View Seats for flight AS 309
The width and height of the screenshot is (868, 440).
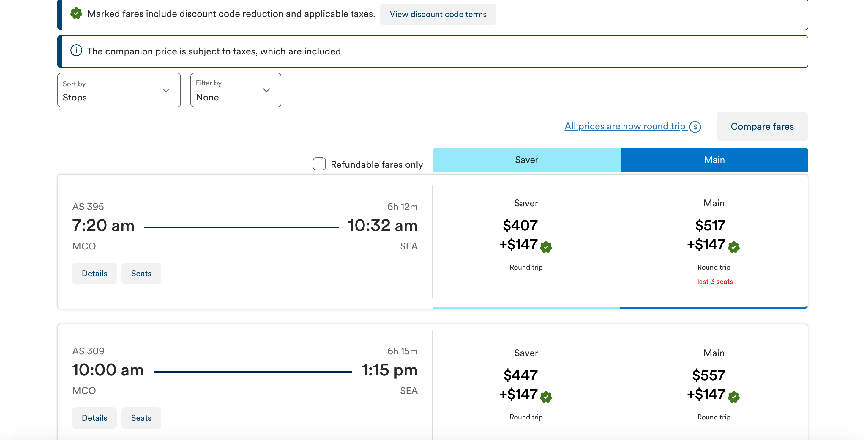click(x=141, y=418)
